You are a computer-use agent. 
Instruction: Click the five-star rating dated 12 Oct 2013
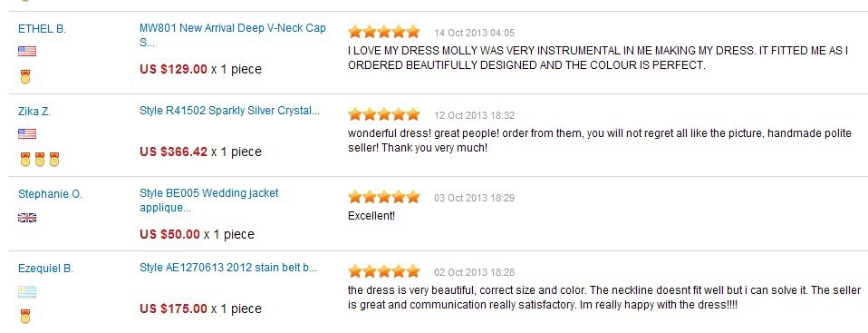pyautogui.click(x=383, y=114)
